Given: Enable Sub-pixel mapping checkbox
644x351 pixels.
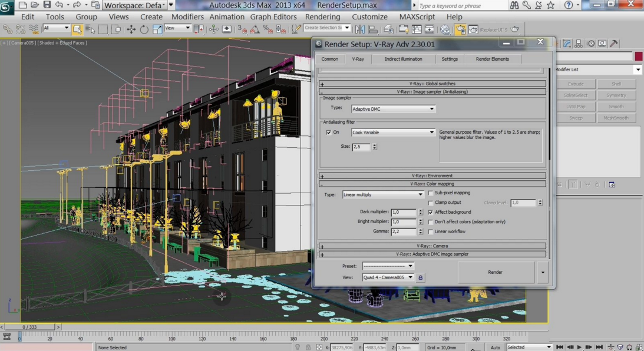Looking at the screenshot, I should tap(431, 193).
